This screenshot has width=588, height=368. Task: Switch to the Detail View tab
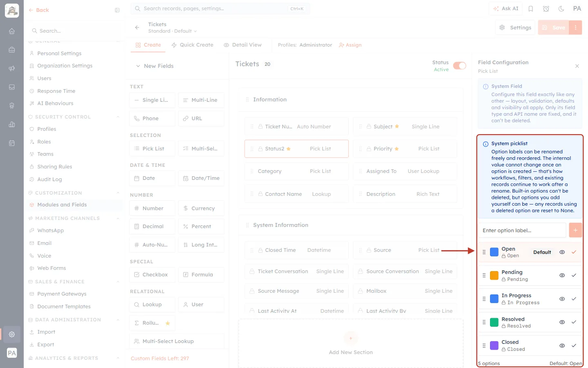[243, 45]
